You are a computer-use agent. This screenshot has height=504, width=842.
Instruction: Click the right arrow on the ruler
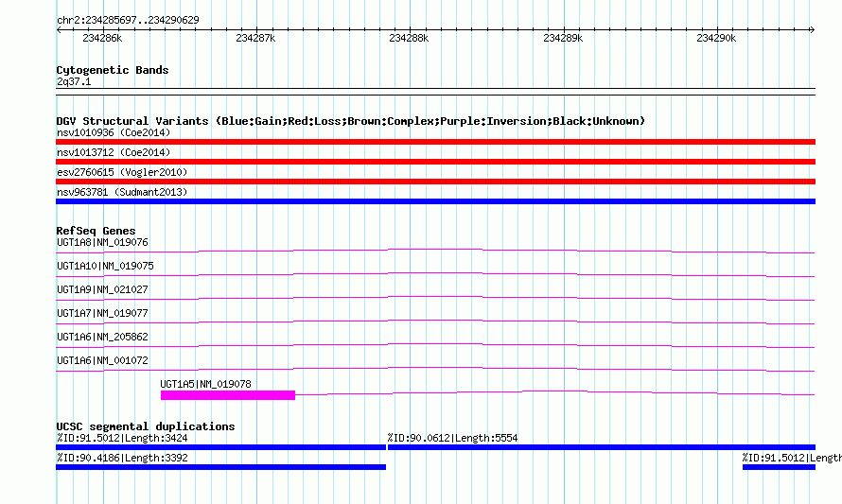[x=812, y=30]
